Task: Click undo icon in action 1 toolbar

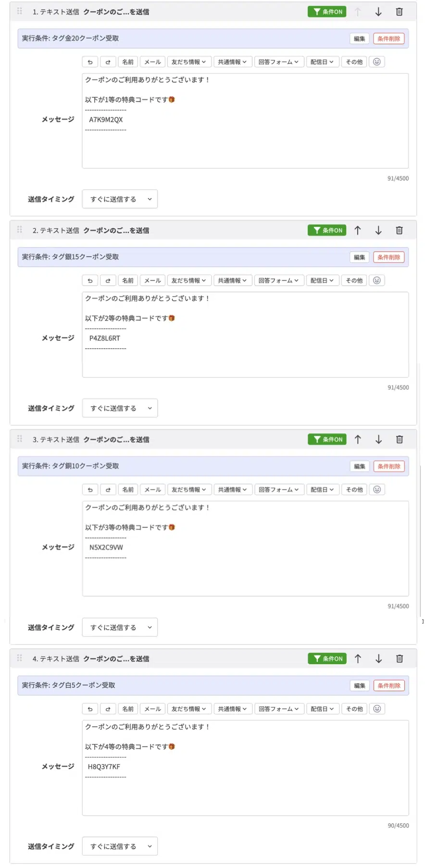Action: 90,62
